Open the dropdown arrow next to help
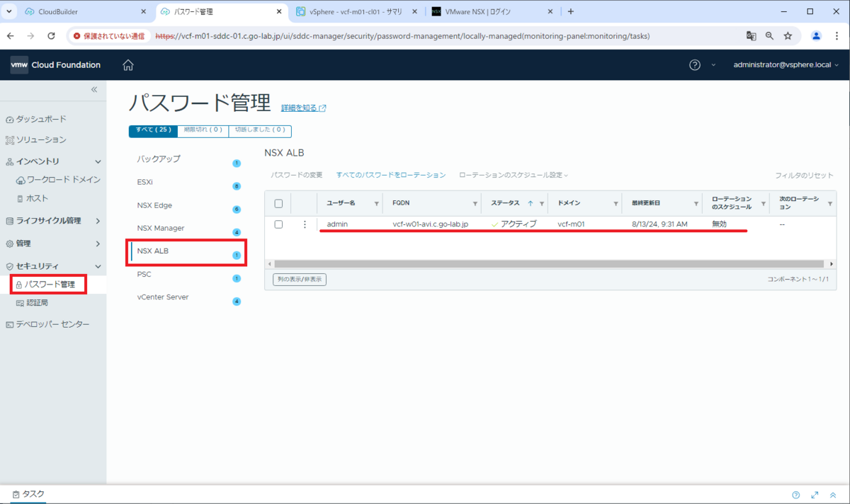850x504 pixels. [x=713, y=65]
